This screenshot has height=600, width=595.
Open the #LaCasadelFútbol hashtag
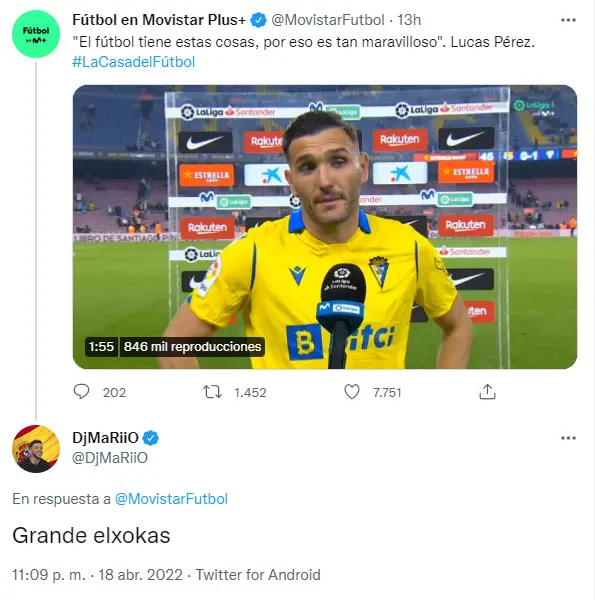coord(134,62)
